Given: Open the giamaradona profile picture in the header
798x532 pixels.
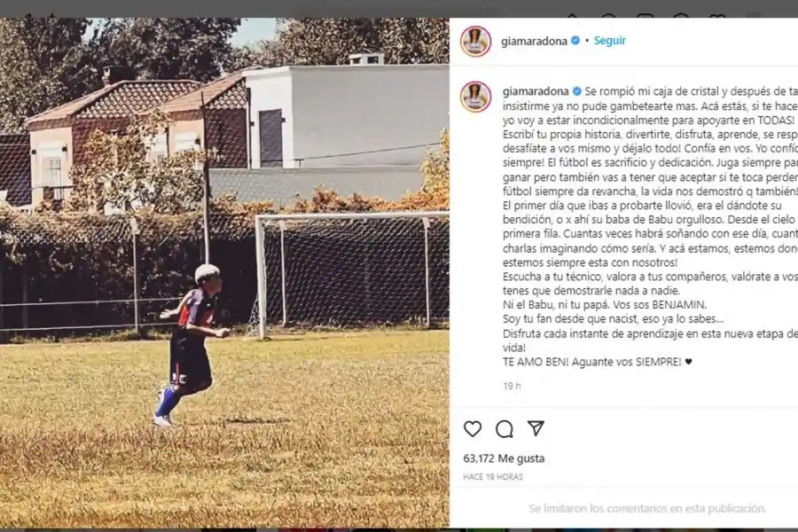Looking at the screenshot, I should [x=475, y=42].
